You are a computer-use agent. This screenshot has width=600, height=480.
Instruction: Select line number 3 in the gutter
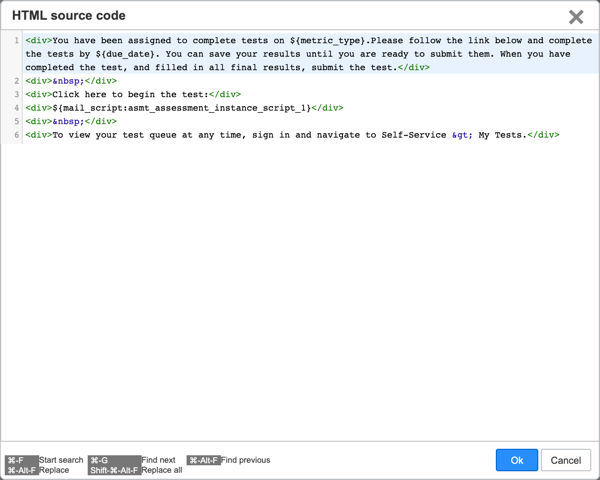16,94
